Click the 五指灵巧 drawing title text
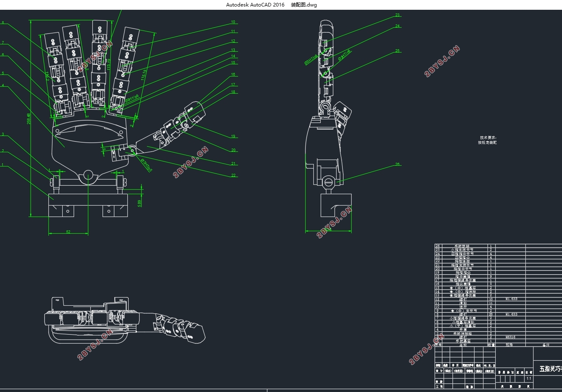The image size is (562, 392). [551, 369]
